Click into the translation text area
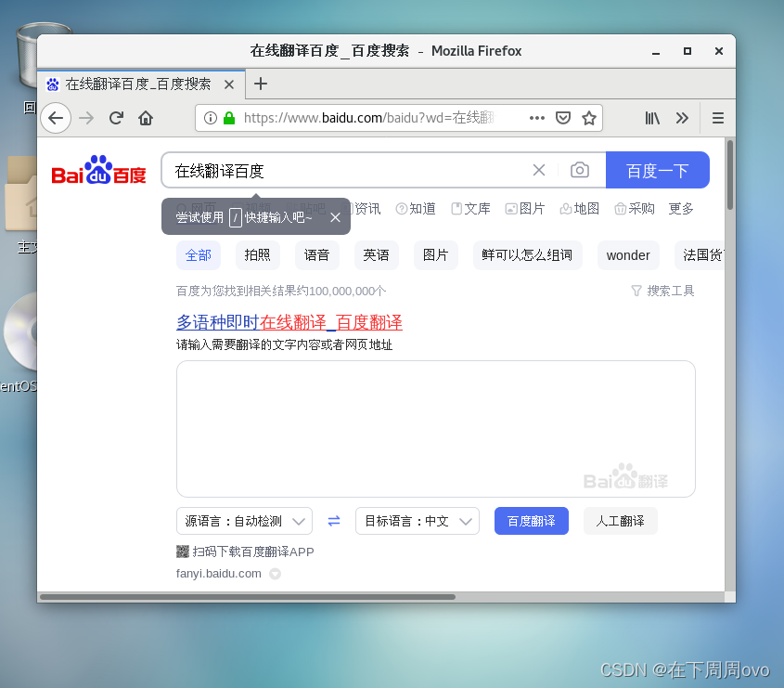The image size is (784, 688). (435, 429)
